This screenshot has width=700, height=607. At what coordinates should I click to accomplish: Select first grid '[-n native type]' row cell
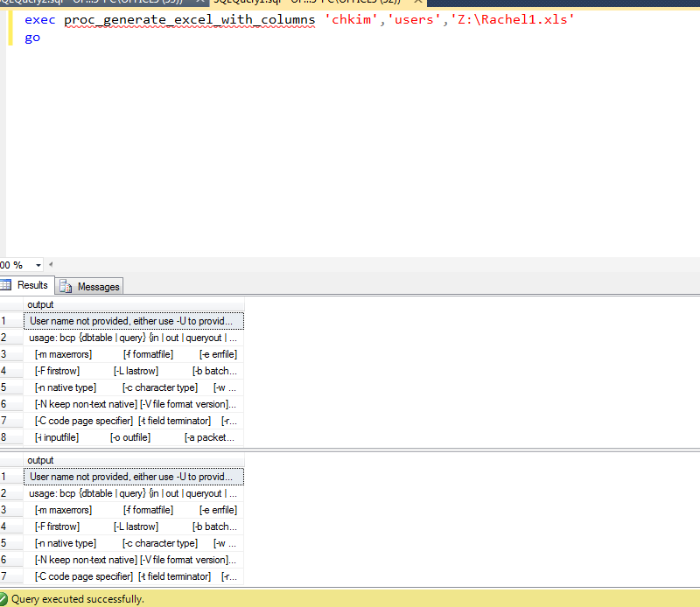134,387
